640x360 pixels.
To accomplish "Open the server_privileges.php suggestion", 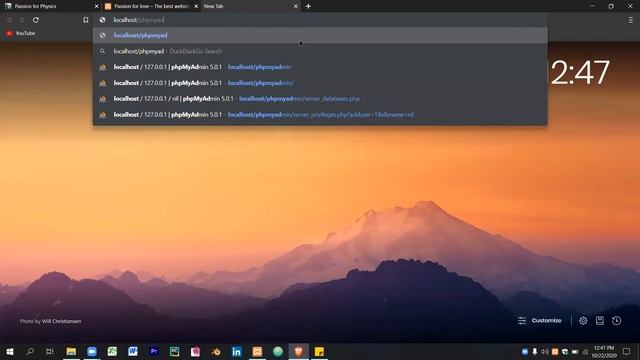I will [320, 115].
